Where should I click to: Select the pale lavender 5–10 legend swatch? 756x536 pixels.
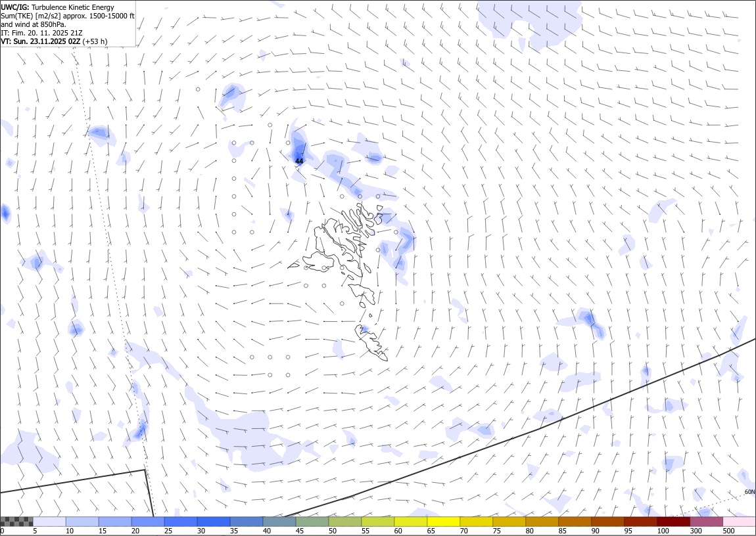(49, 522)
